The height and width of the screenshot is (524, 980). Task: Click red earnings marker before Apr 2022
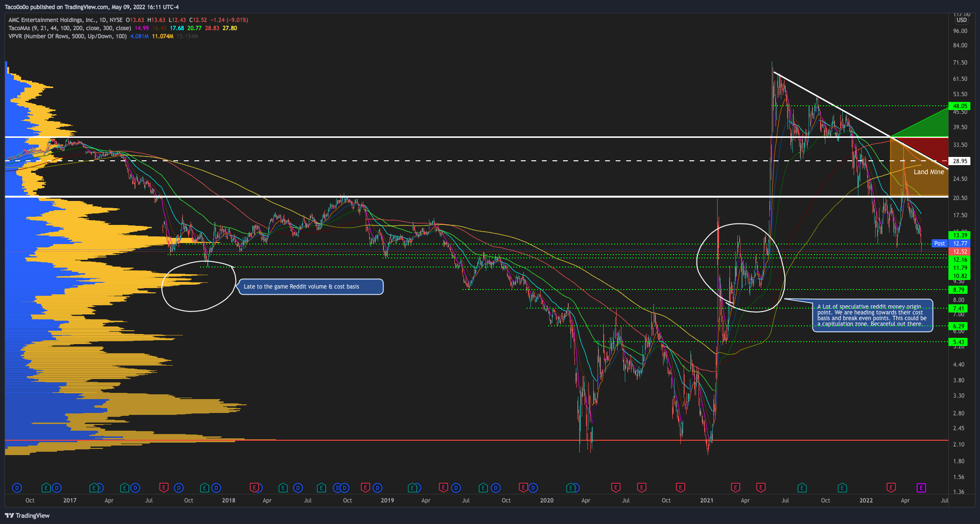(891, 488)
